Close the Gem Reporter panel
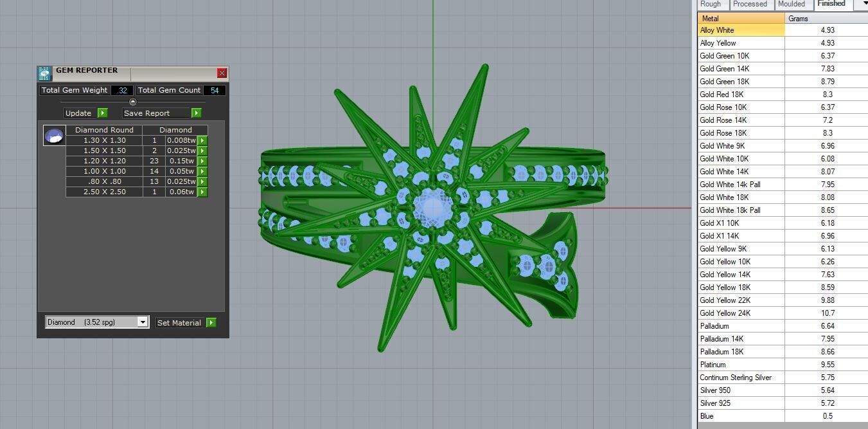 click(x=222, y=73)
